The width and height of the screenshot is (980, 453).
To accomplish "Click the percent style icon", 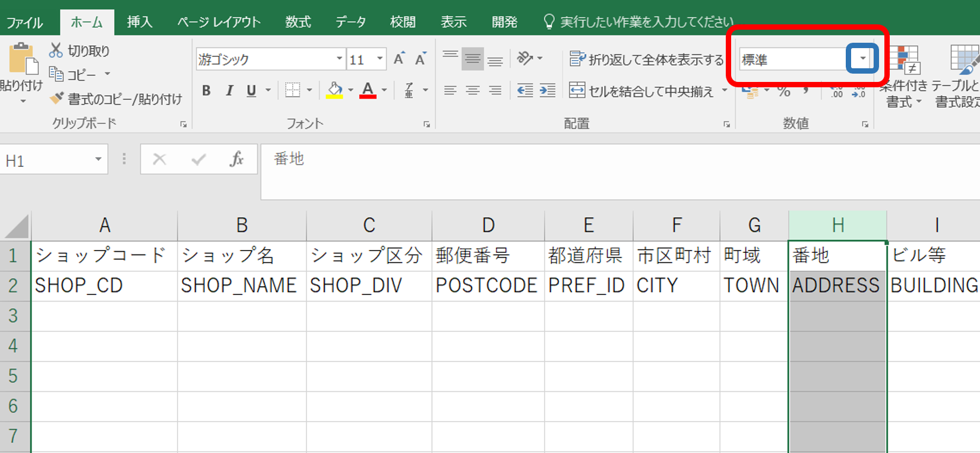I will point(784,91).
